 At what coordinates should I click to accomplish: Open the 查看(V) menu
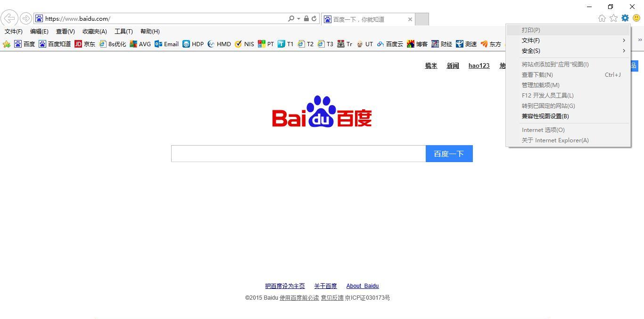[x=65, y=32]
